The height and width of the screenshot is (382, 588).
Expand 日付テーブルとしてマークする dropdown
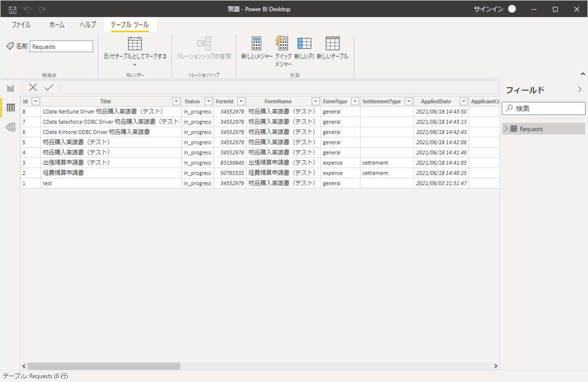(x=135, y=64)
